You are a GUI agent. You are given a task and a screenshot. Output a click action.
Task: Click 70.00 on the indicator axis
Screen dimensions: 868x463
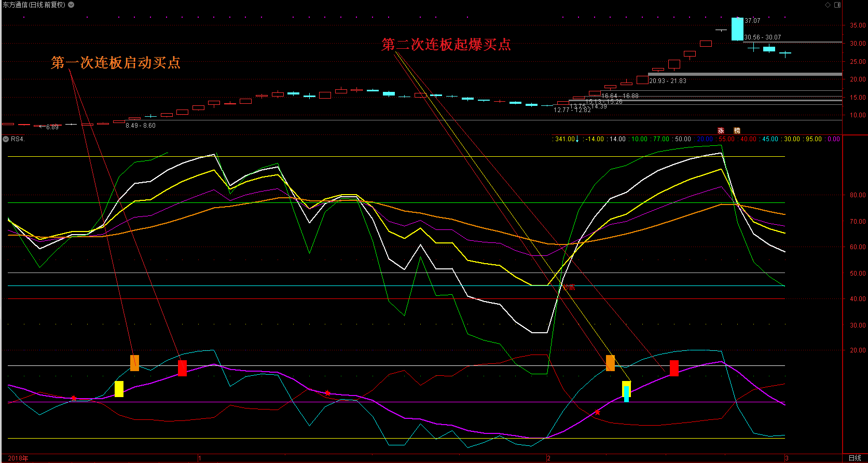point(857,222)
